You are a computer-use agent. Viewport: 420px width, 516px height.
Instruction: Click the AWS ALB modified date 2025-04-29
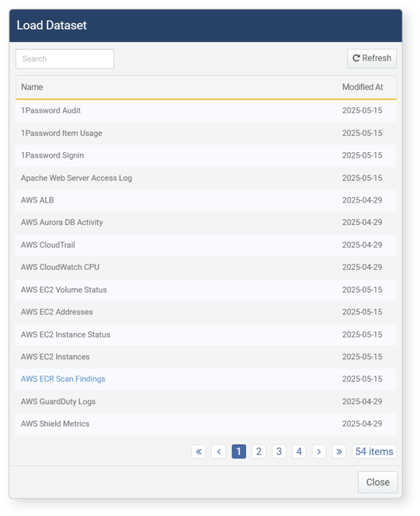tap(362, 200)
